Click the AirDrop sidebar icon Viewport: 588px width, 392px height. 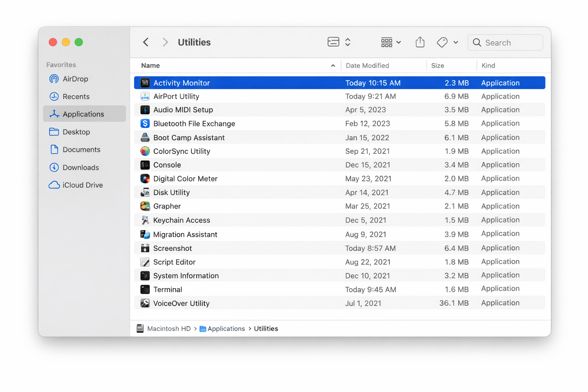[x=54, y=79]
